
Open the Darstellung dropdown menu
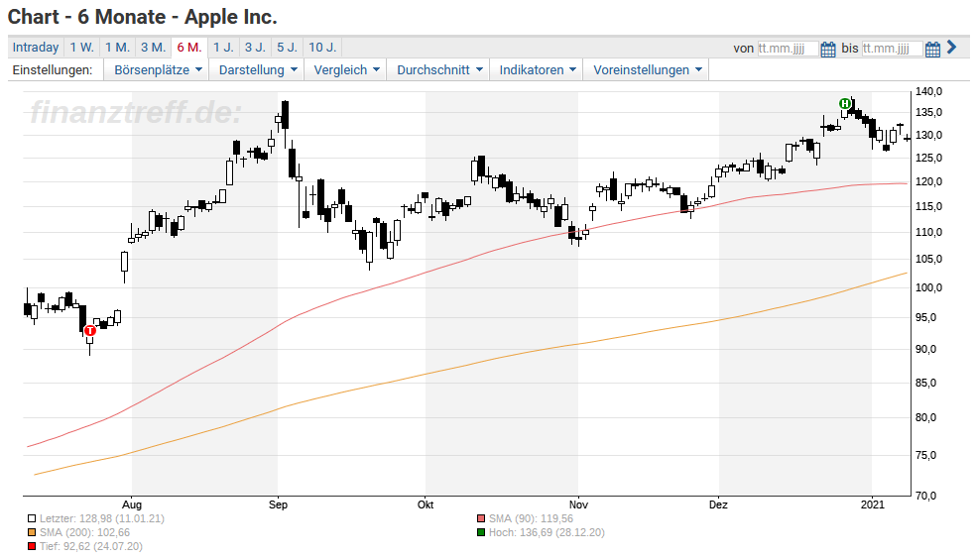point(258,69)
